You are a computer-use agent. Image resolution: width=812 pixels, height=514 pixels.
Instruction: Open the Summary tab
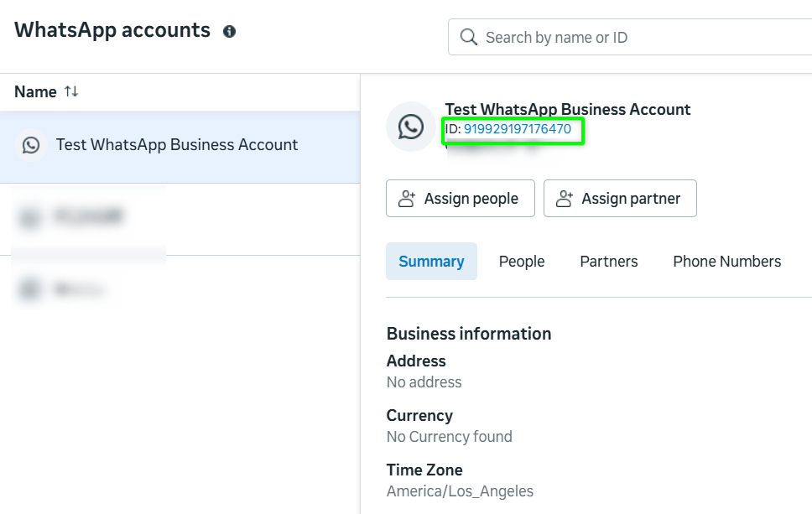pyautogui.click(x=431, y=262)
